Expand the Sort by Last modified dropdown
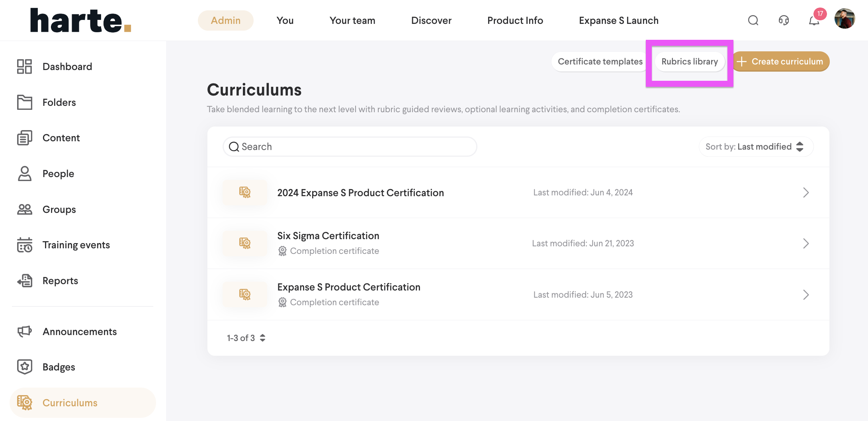The image size is (868, 421). coord(755,147)
